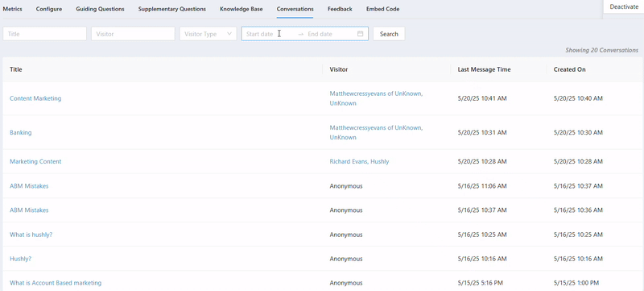
Task: Open What is Account Based marketing conversation
Action: [x=56, y=283]
